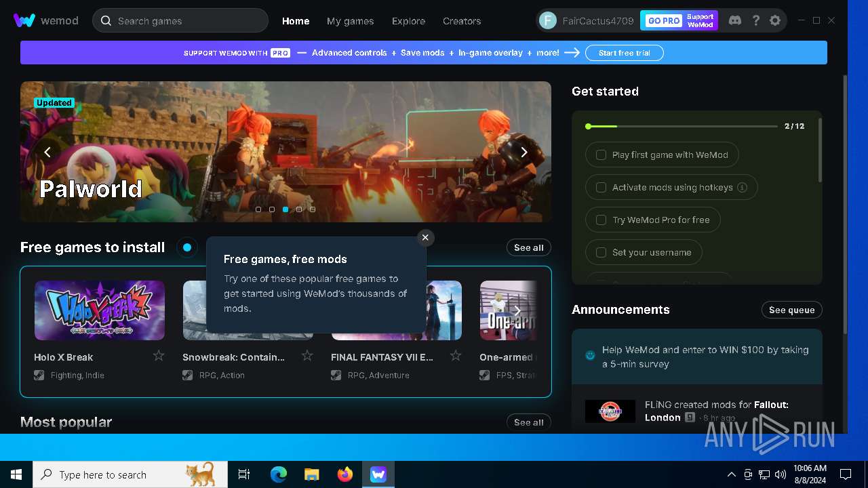Viewport: 868px width, 488px height.
Task: Click Get started progress bar
Action: pos(682,126)
